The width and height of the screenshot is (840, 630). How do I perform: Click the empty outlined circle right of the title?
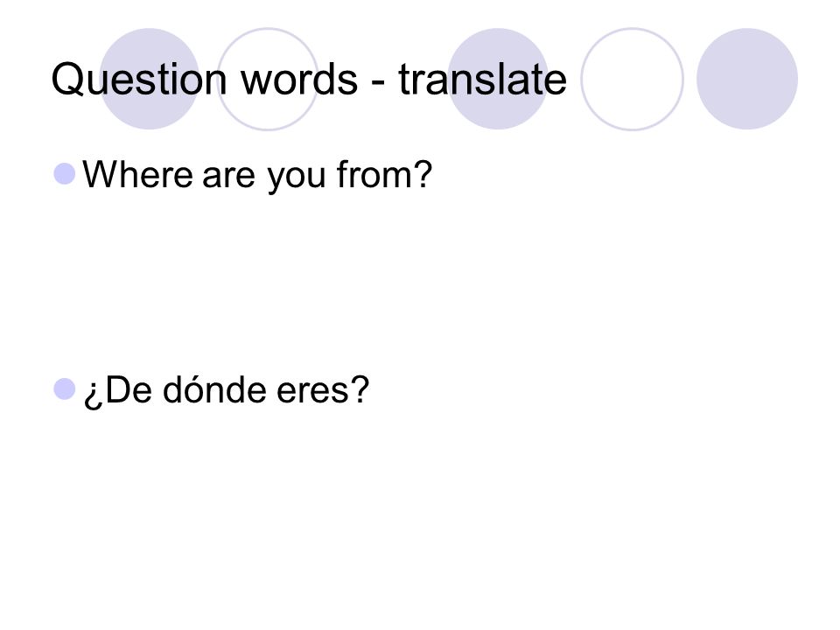(632, 79)
